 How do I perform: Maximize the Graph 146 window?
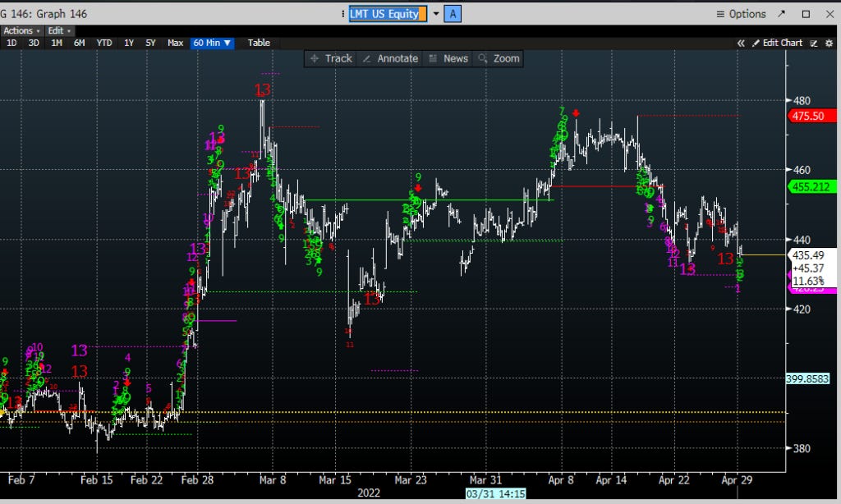pyautogui.click(x=806, y=14)
